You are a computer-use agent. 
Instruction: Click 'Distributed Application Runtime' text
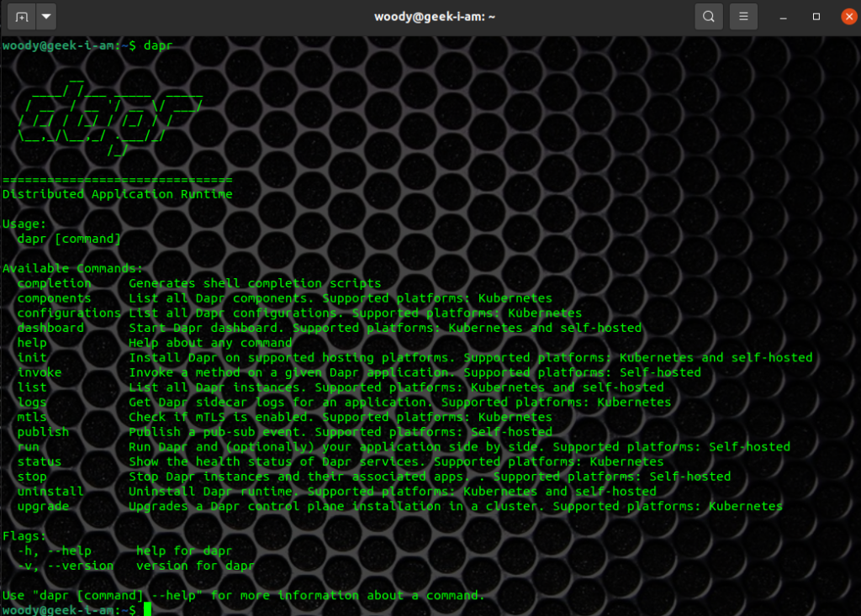point(118,194)
